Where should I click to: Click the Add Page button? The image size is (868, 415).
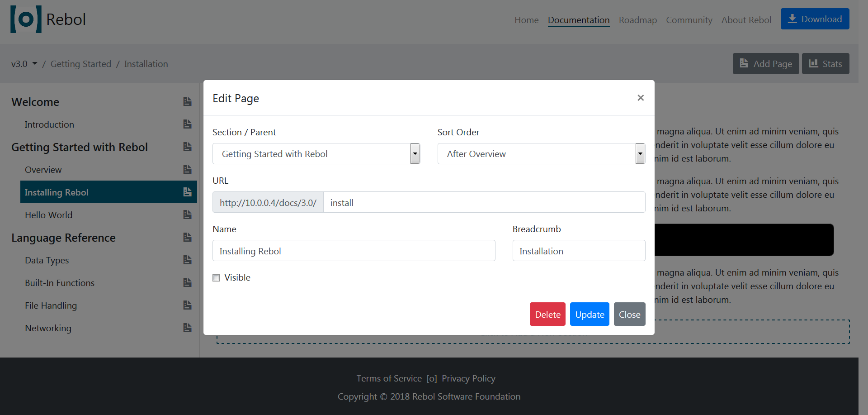coord(766,64)
